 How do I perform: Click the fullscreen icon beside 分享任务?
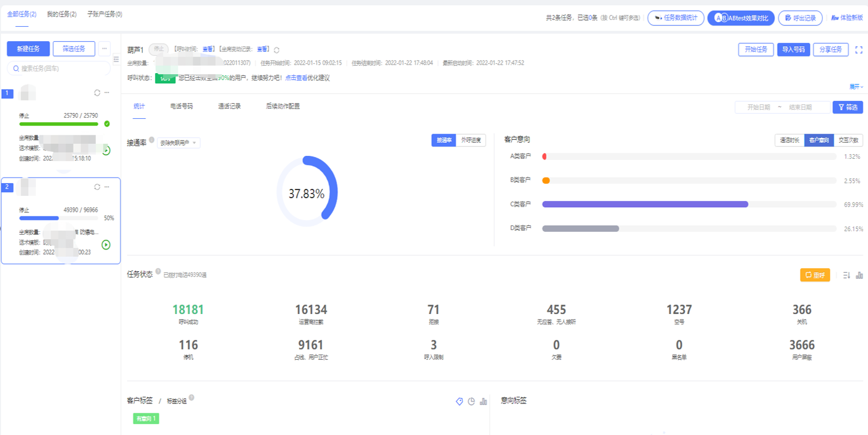[x=858, y=50]
